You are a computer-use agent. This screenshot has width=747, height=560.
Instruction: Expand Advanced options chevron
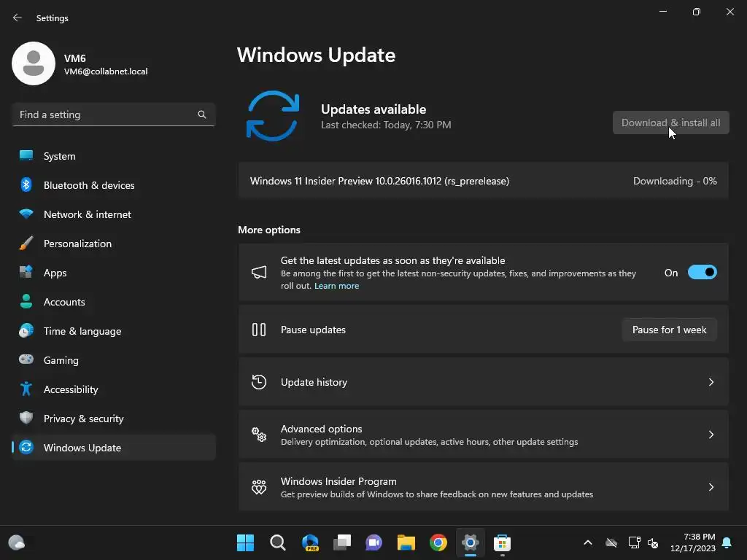pyautogui.click(x=711, y=435)
